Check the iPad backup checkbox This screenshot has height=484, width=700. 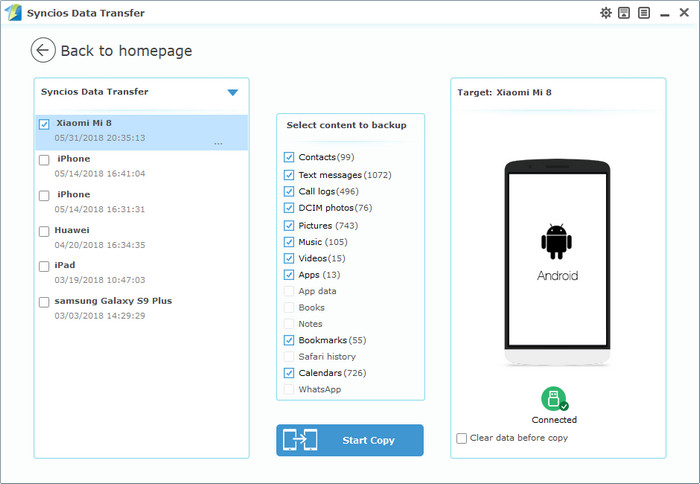point(44,267)
